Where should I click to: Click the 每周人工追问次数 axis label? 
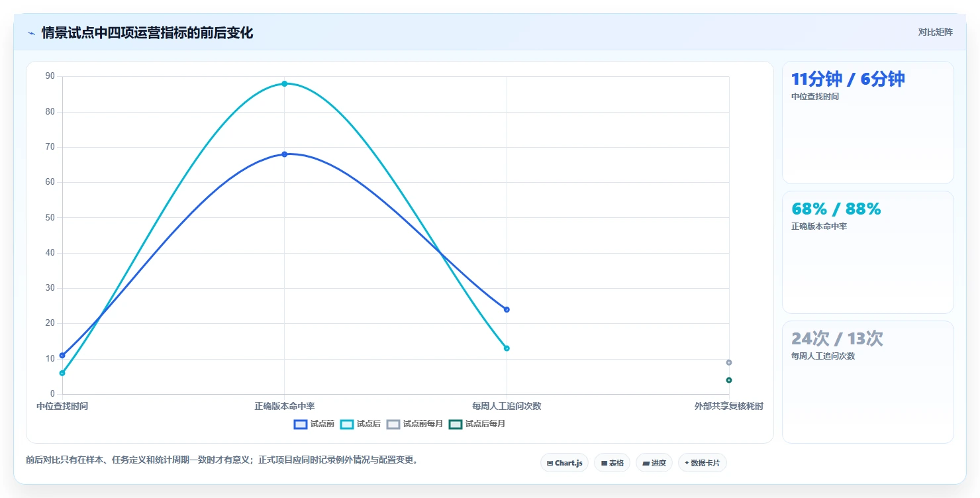507,406
